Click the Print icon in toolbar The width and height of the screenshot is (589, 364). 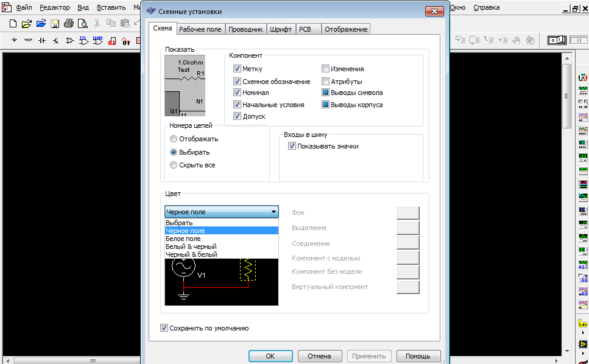pos(68,24)
